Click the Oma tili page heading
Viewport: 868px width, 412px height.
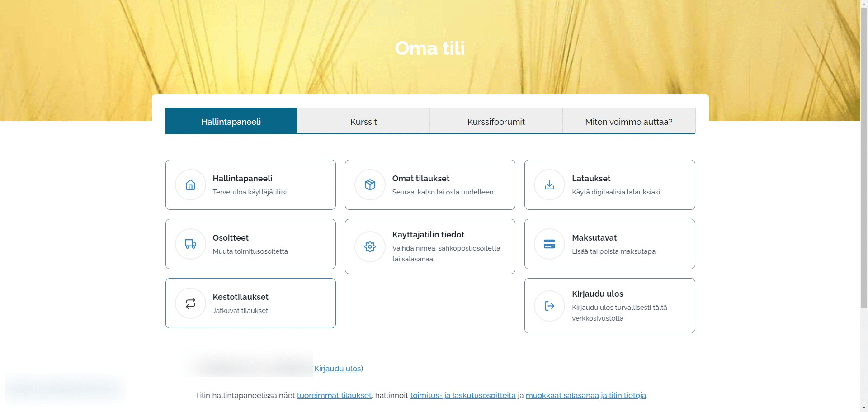[429, 48]
